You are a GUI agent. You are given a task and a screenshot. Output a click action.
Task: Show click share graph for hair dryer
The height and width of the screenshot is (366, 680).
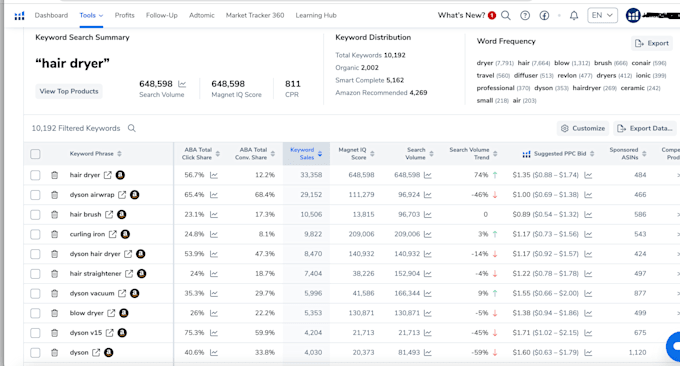[214, 175]
